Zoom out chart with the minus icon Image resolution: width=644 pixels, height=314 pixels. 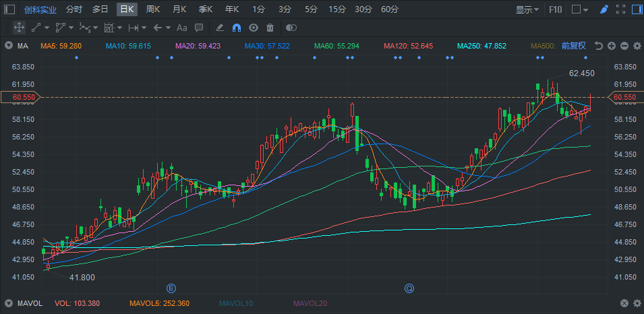(624, 46)
